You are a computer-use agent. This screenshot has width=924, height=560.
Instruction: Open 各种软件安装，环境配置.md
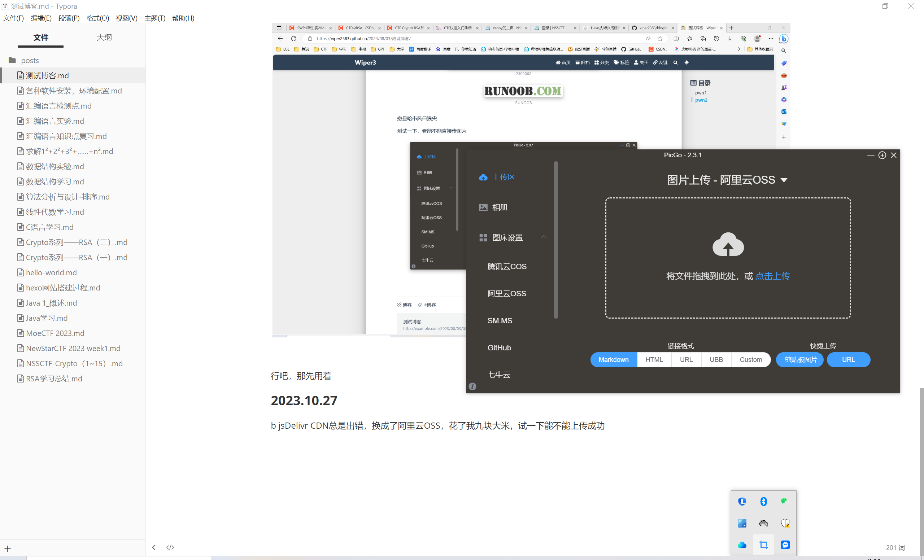[73, 91]
